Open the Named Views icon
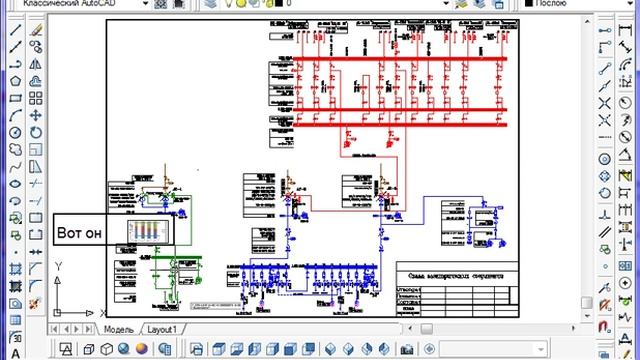The height and width of the screenshot is (360, 640). tap(196, 349)
